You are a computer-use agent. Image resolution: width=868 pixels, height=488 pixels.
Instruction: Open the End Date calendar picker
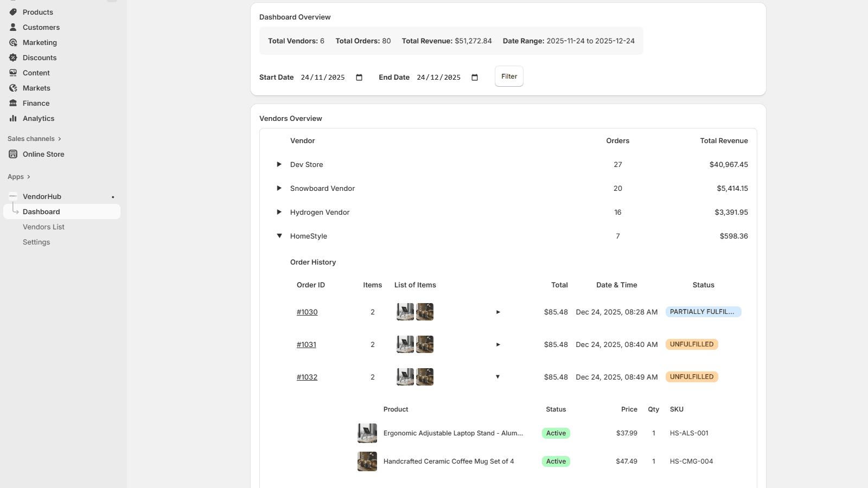point(474,78)
